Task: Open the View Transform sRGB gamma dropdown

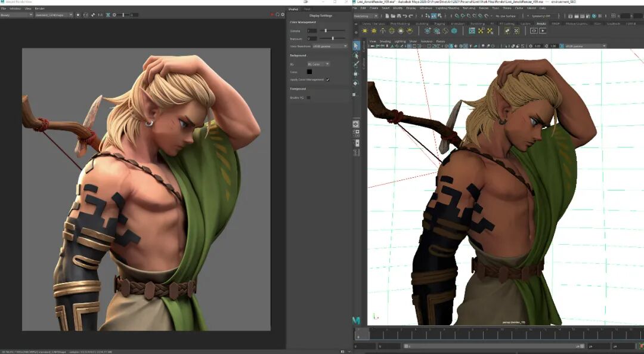Action: pyautogui.click(x=330, y=47)
